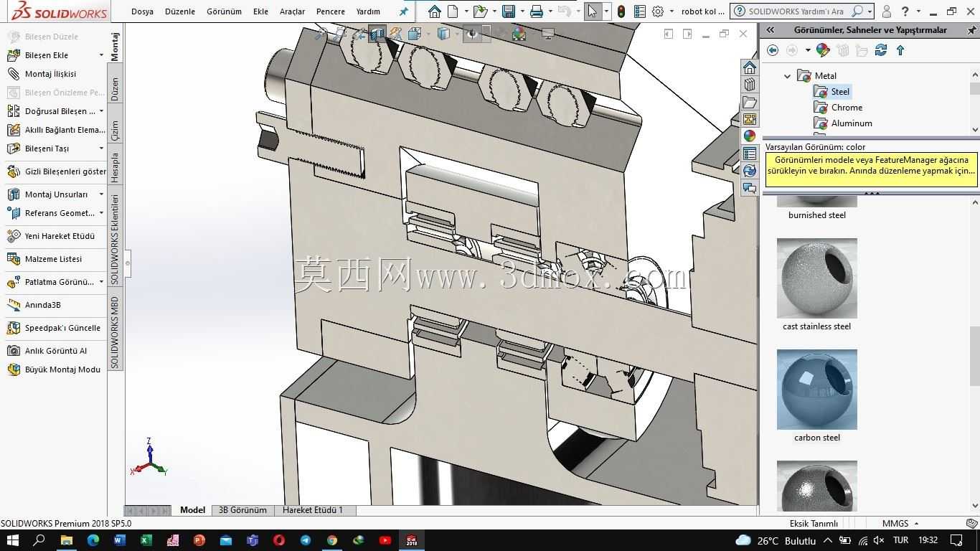Image resolution: width=980 pixels, height=551 pixels.
Task: Open the Windows Start menu
Action: (x=13, y=540)
